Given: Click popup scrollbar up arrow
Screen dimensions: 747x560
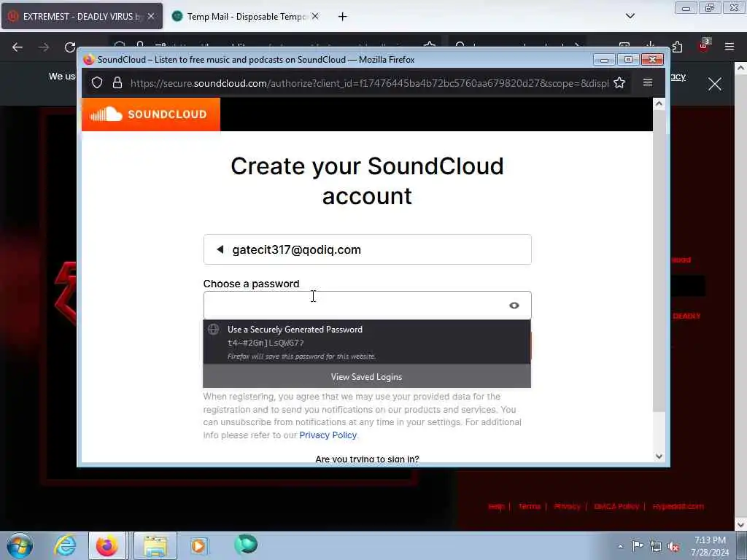Looking at the screenshot, I should click(659, 104).
